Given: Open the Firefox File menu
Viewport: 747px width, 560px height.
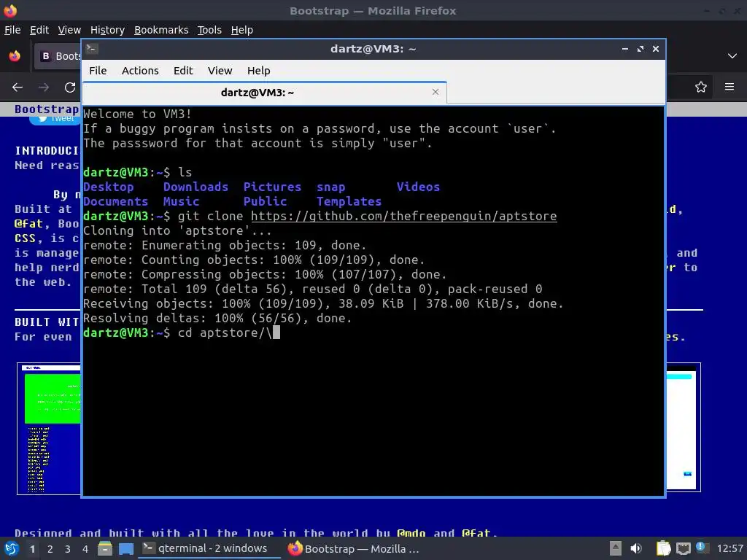Looking at the screenshot, I should pos(12,30).
